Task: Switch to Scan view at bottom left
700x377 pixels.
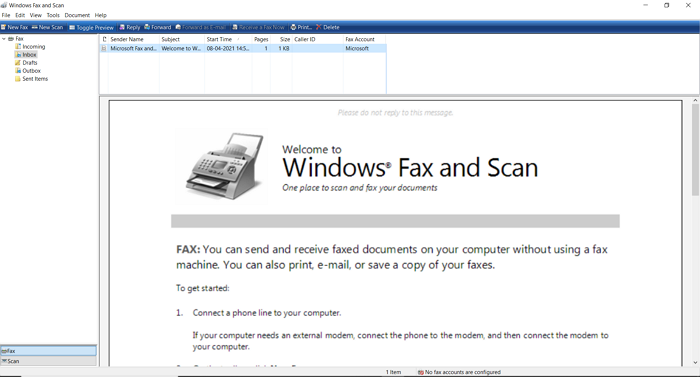Action: (x=48, y=361)
